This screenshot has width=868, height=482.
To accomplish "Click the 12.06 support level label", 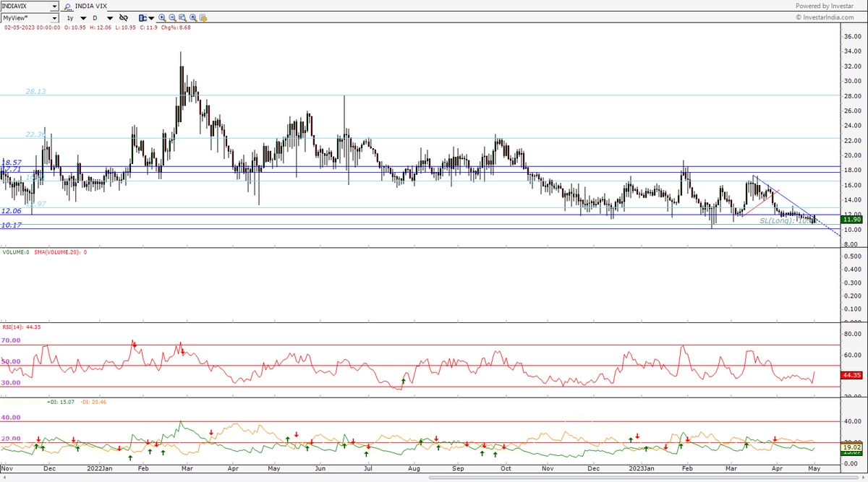I will click(11, 211).
